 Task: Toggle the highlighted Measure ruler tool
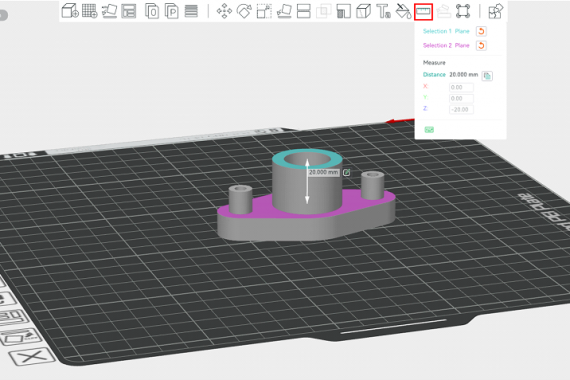[424, 11]
